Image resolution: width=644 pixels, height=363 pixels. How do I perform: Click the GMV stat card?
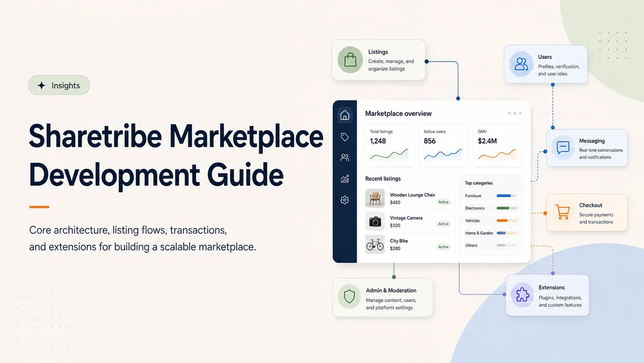point(497,145)
